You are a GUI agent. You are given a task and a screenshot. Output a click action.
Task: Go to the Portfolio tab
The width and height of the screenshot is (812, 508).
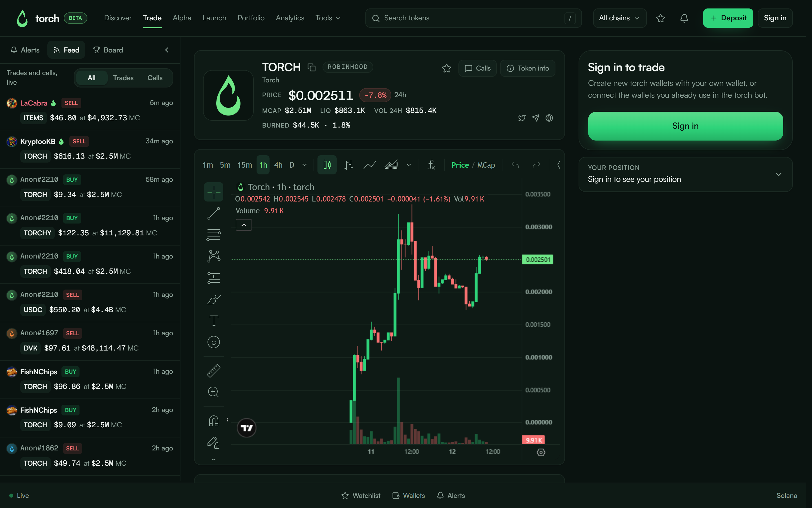(x=251, y=18)
